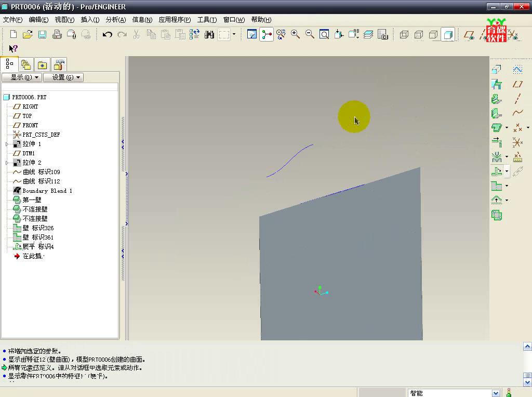Regenerate model with the regenerate icon
Image resolution: width=532 pixels, height=397 pixels.
(x=194, y=34)
